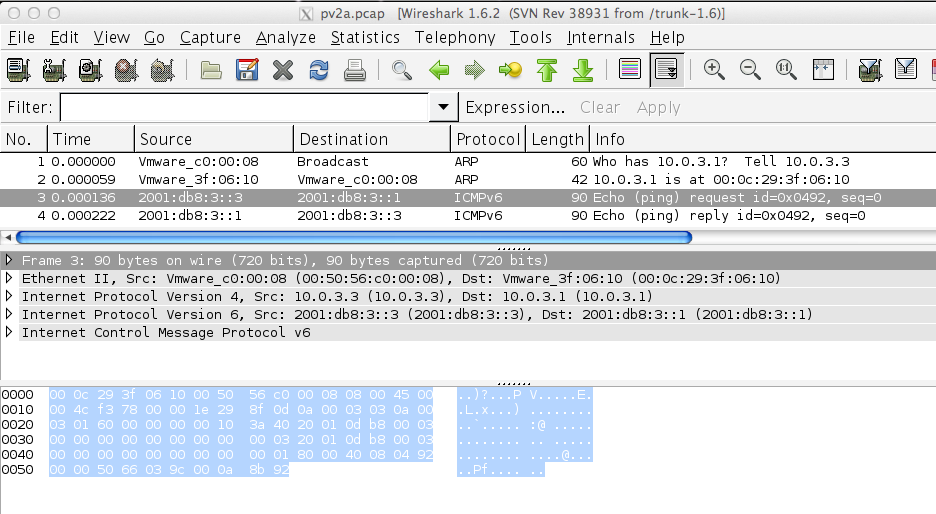Toggle packet list colorization
The width and height of the screenshot is (936, 514).
pos(630,69)
